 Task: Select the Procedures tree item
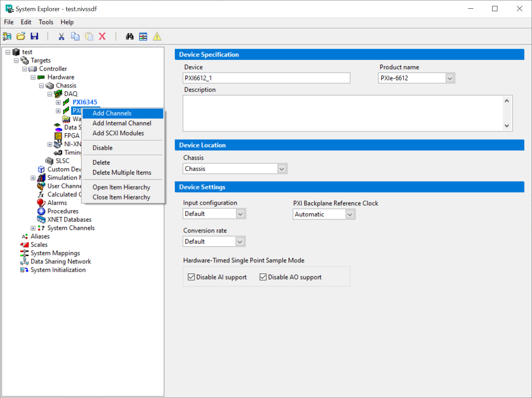pyautogui.click(x=63, y=211)
